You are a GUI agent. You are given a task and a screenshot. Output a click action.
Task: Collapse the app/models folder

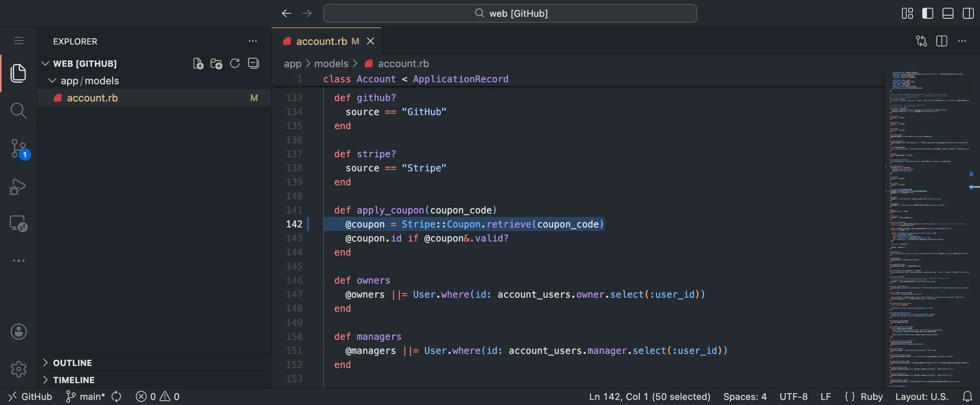pyautogui.click(x=52, y=81)
